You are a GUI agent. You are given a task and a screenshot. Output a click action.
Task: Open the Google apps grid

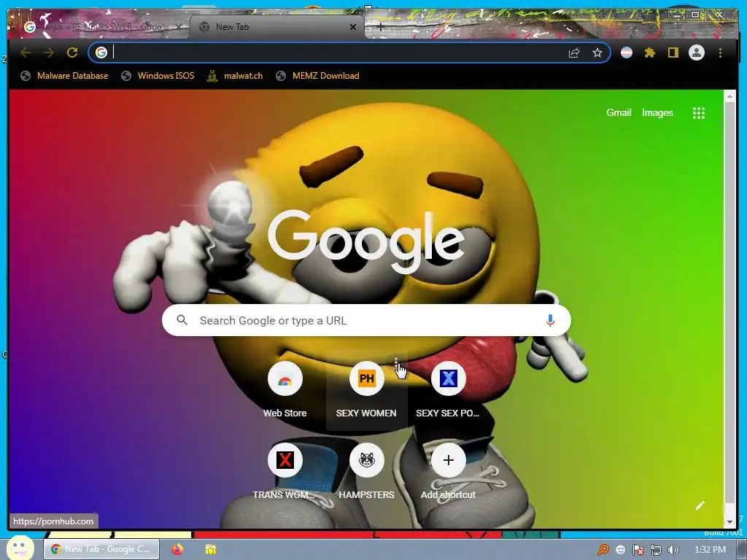pyautogui.click(x=698, y=113)
